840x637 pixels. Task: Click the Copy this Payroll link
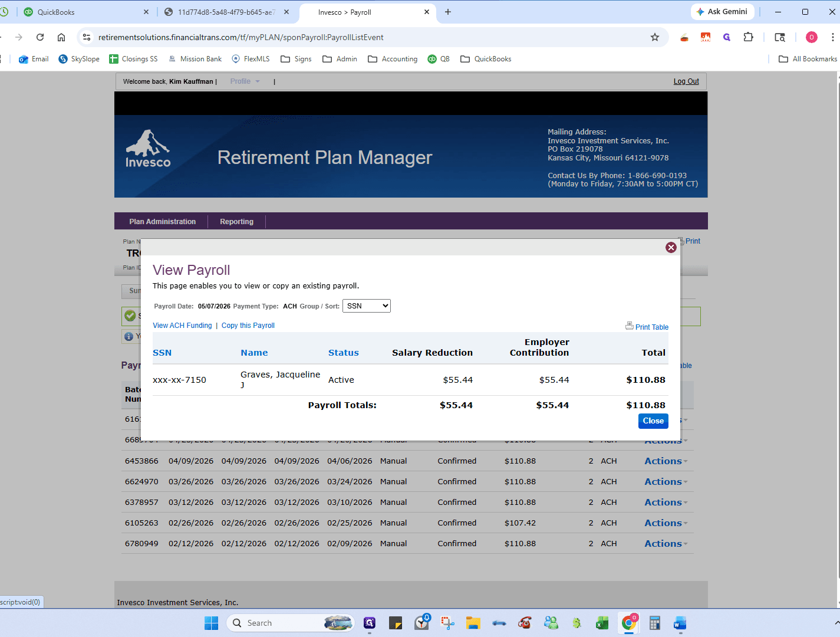pos(248,326)
